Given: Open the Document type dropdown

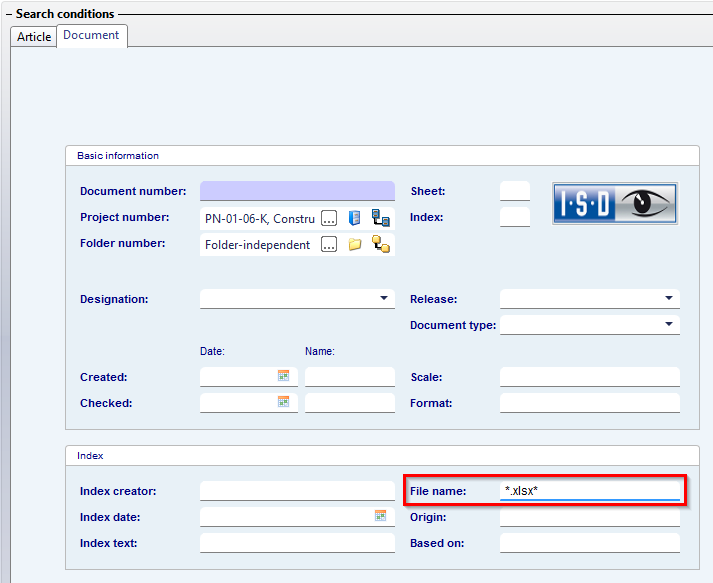Looking at the screenshot, I should (x=668, y=324).
